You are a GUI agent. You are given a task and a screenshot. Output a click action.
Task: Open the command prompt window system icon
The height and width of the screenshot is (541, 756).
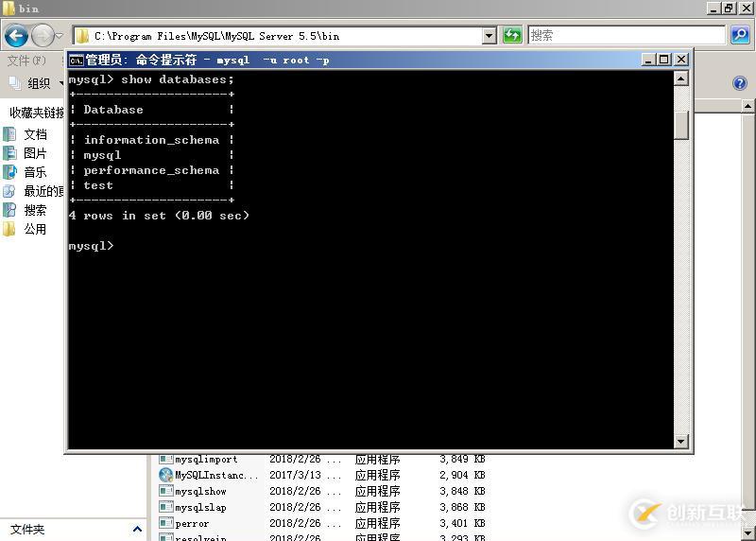point(76,60)
